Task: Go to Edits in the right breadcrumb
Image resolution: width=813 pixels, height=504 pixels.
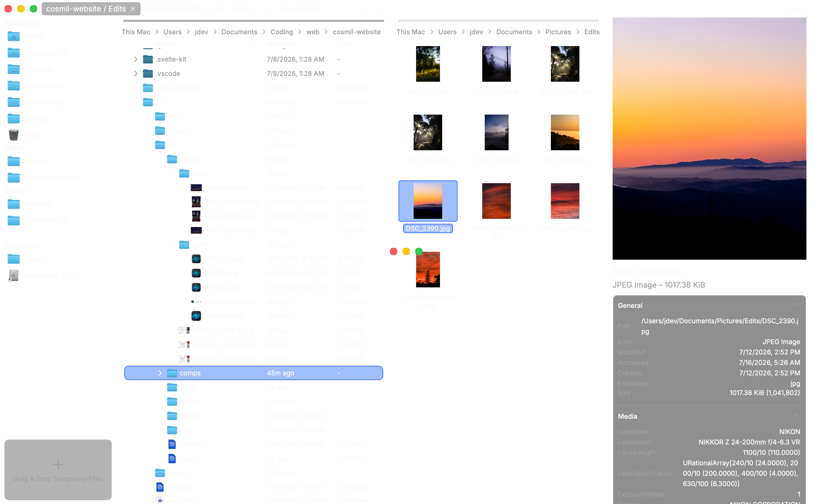Action: 592,32
